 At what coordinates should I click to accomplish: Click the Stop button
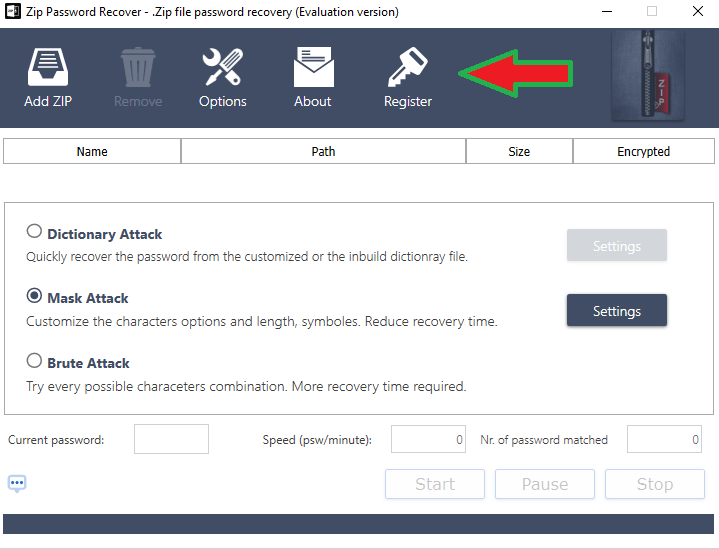pyautogui.click(x=655, y=484)
